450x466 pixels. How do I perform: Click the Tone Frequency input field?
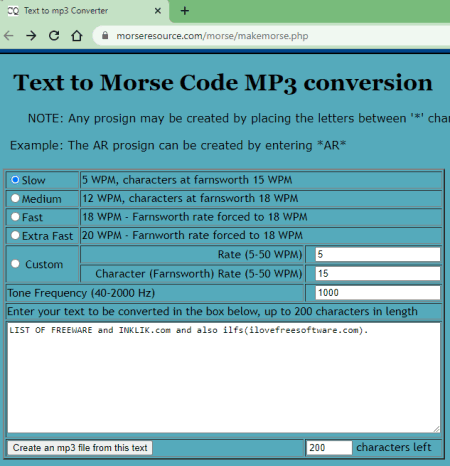[x=378, y=293]
